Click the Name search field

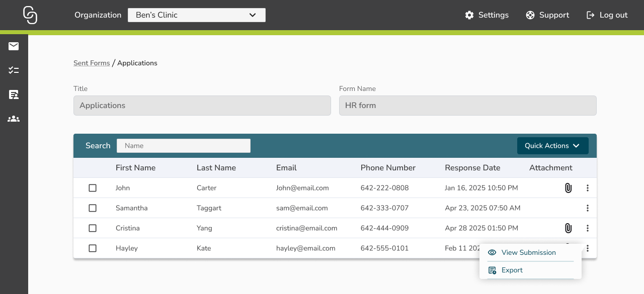point(184,146)
